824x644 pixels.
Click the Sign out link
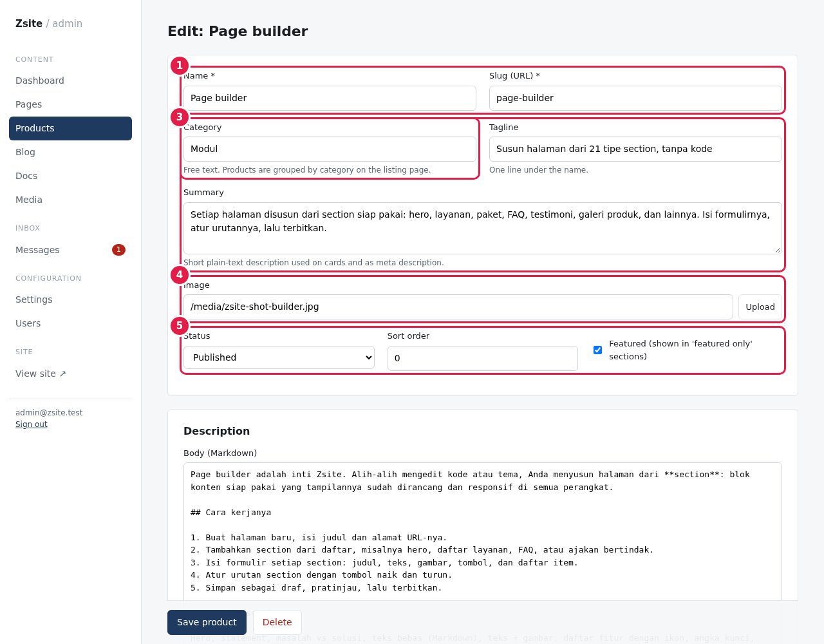[x=32, y=424]
